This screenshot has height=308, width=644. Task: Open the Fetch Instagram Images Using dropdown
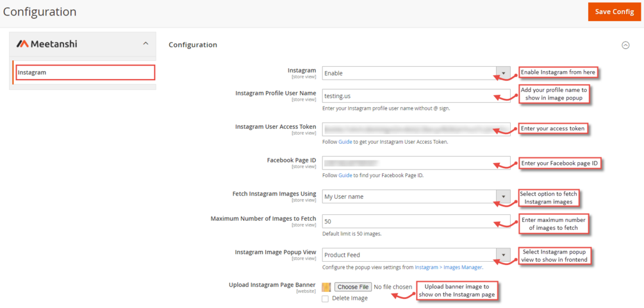pos(416,196)
